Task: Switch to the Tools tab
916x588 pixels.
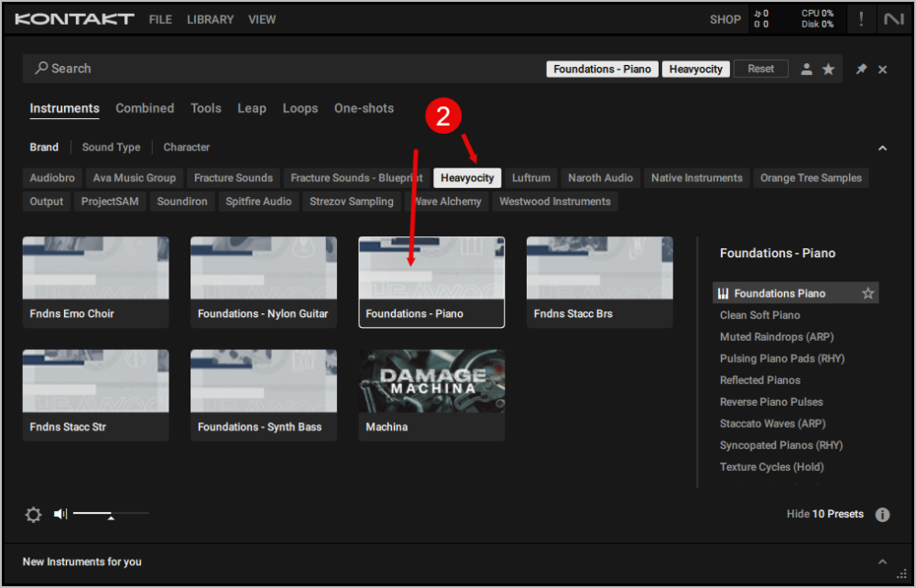Action: [x=205, y=108]
